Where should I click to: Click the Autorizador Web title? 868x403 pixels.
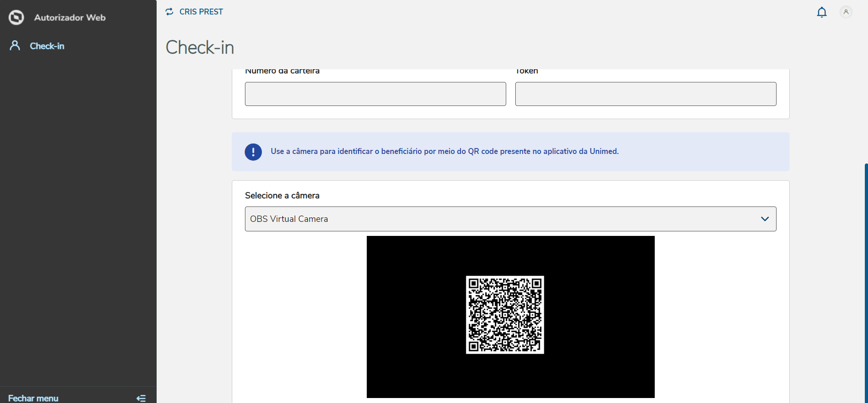tap(70, 18)
